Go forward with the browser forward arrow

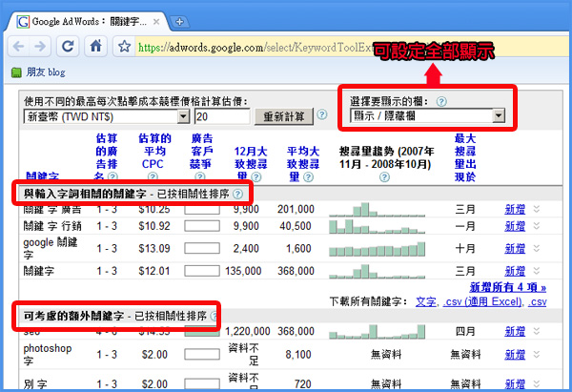click(x=40, y=47)
